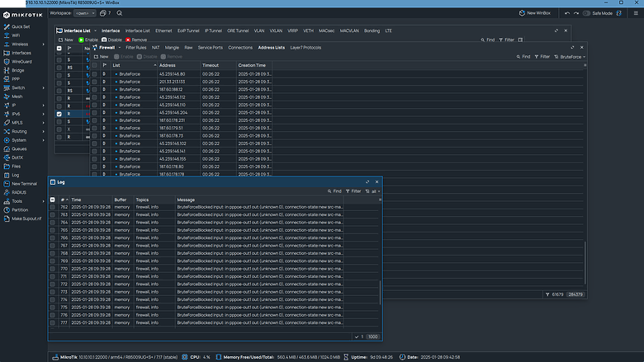
Task: Toggle select-all checkbox in Log header
Action: 53,200
